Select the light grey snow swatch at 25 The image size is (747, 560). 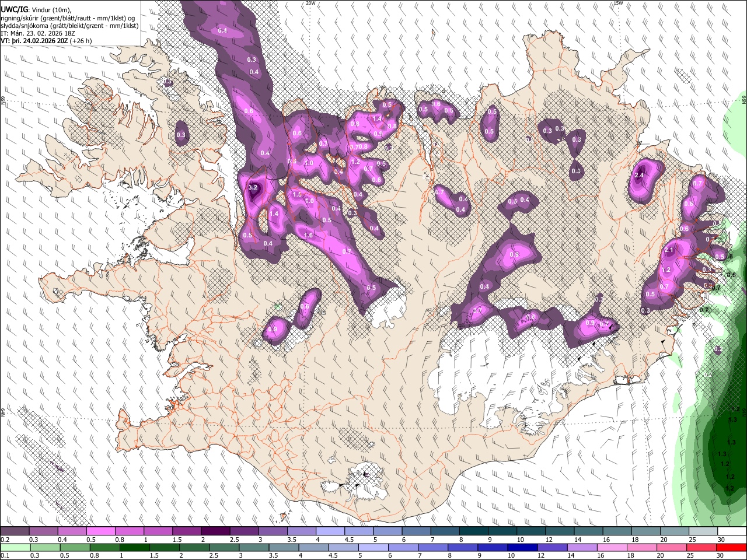click(703, 531)
